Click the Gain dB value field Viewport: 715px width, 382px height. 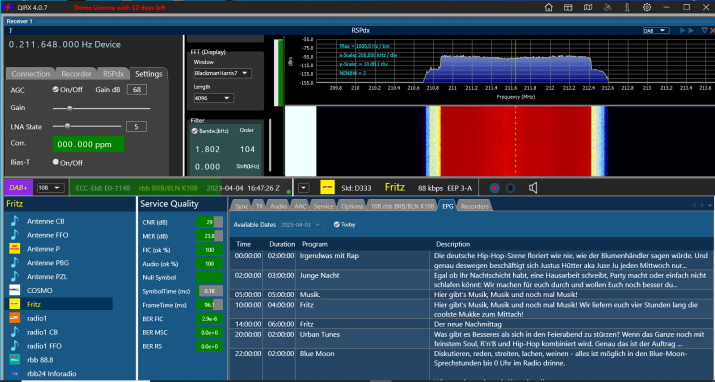click(x=137, y=89)
